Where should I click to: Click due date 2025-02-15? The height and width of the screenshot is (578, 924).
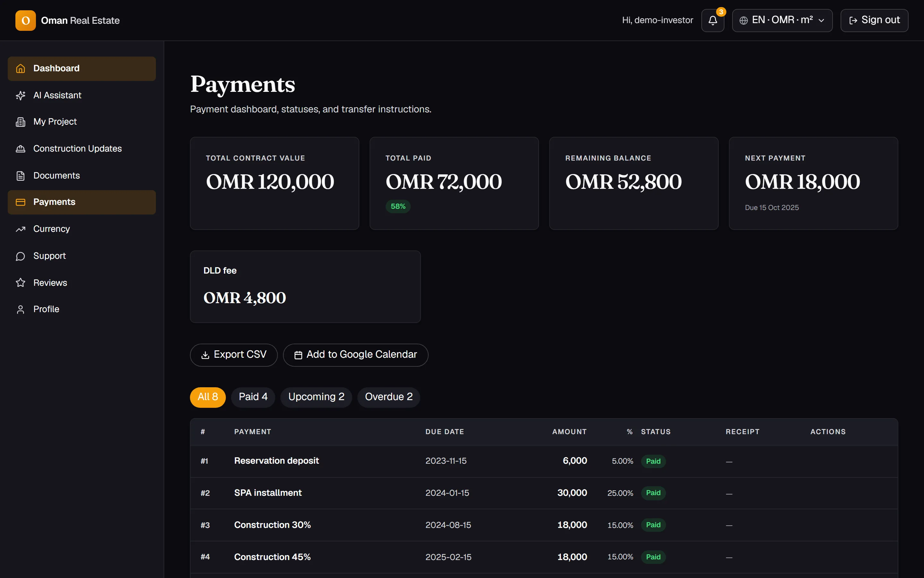pyautogui.click(x=448, y=557)
